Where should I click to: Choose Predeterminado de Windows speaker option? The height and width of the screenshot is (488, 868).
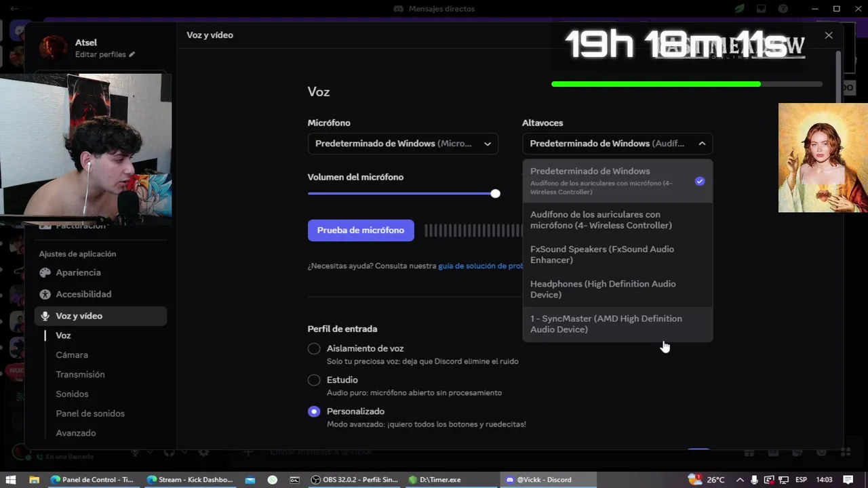pyautogui.click(x=617, y=181)
